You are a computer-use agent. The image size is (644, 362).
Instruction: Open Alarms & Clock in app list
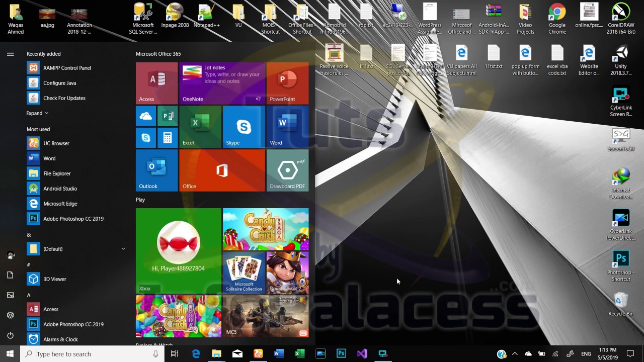coord(76,339)
